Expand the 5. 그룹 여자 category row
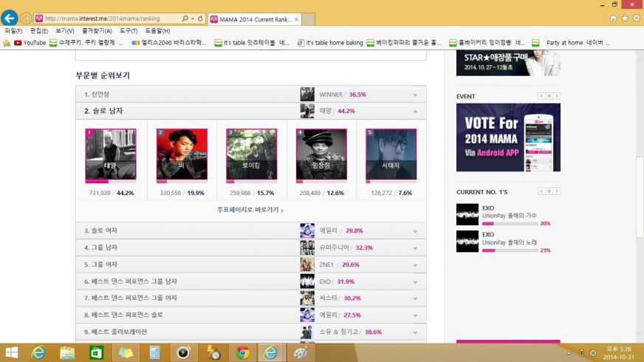 [x=251, y=264]
